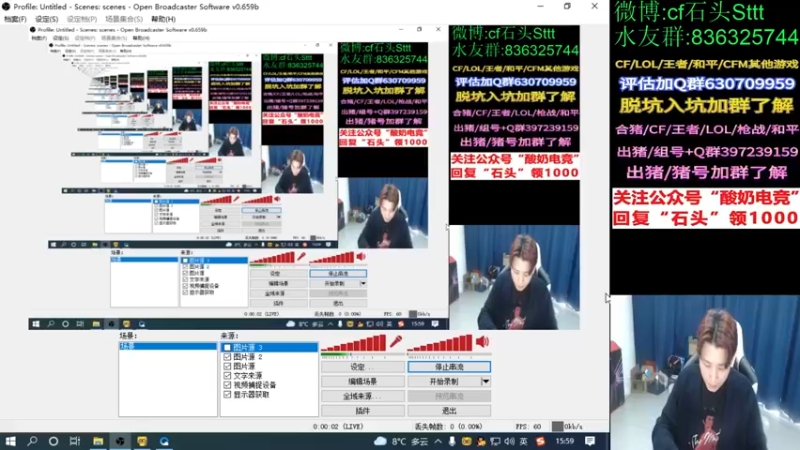This screenshot has width=800, height=450.
Task: Switch input language via the 英 indicator
Action: pos(523,441)
